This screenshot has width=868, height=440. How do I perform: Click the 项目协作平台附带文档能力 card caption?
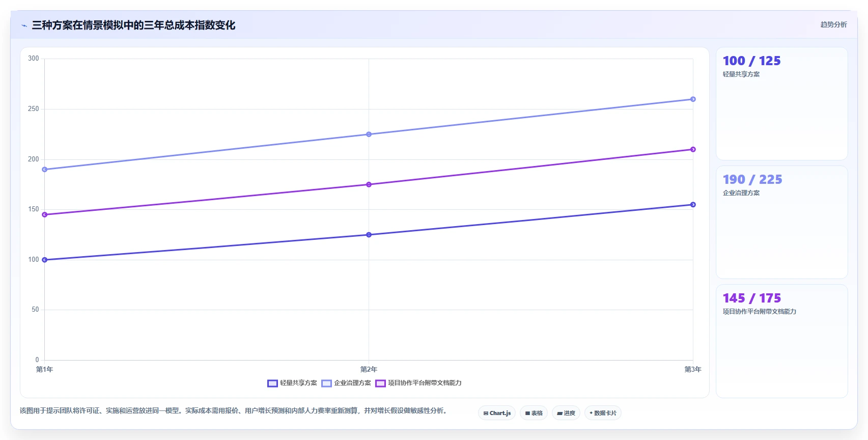[x=760, y=312]
